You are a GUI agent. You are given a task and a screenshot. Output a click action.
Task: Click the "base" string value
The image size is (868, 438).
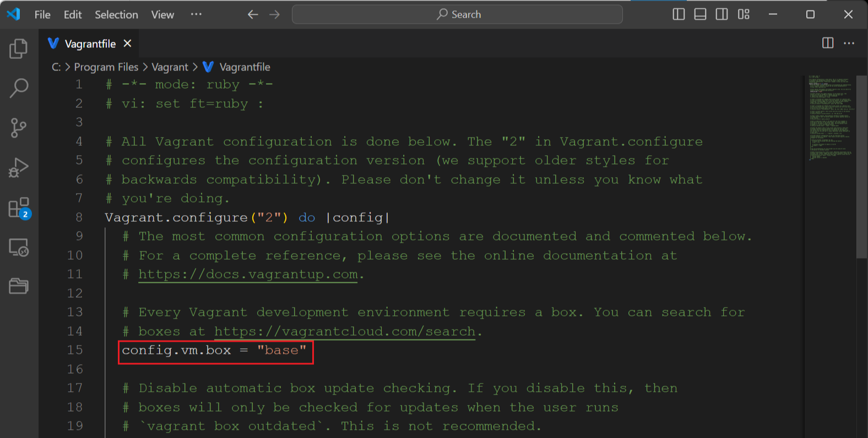click(281, 351)
